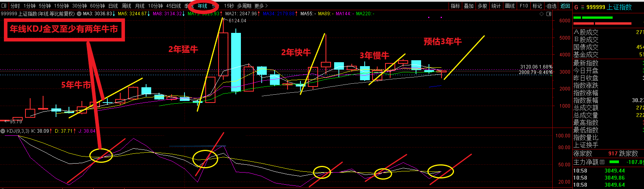Switch to 周线 weekly chart
The width and height of the screenshot is (644, 189).
pos(126,6)
